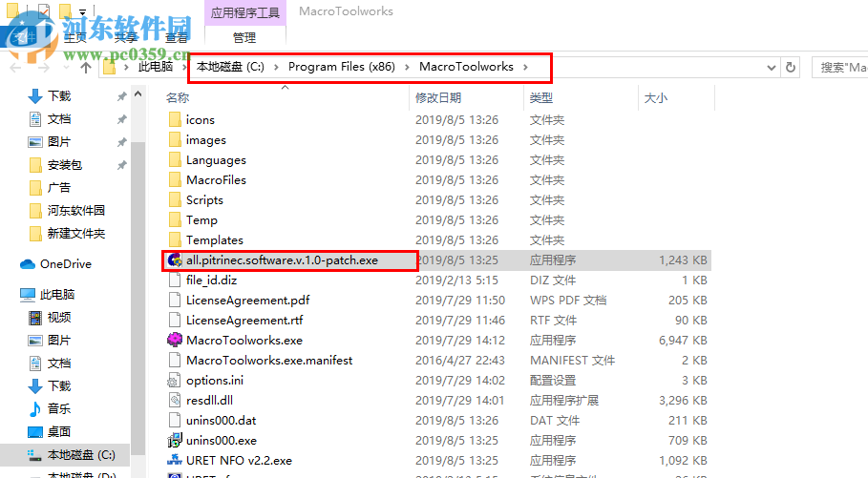Click the 配置设置 type cell
The height and width of the screenshot is (478, 868).
pos(553,380)
